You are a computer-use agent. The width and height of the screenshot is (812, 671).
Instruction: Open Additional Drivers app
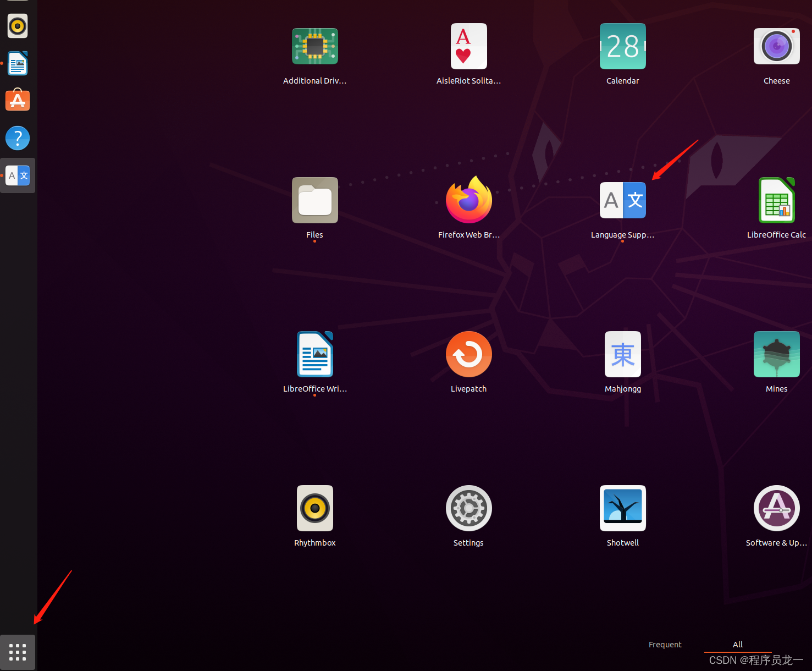(x=314, y=47)
